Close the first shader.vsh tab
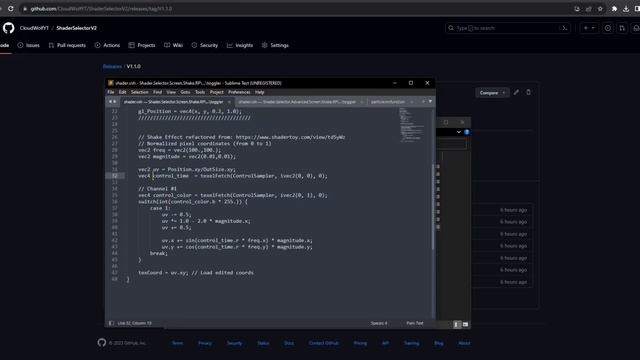Screen dimensions: 640x360 coord(229,102)
